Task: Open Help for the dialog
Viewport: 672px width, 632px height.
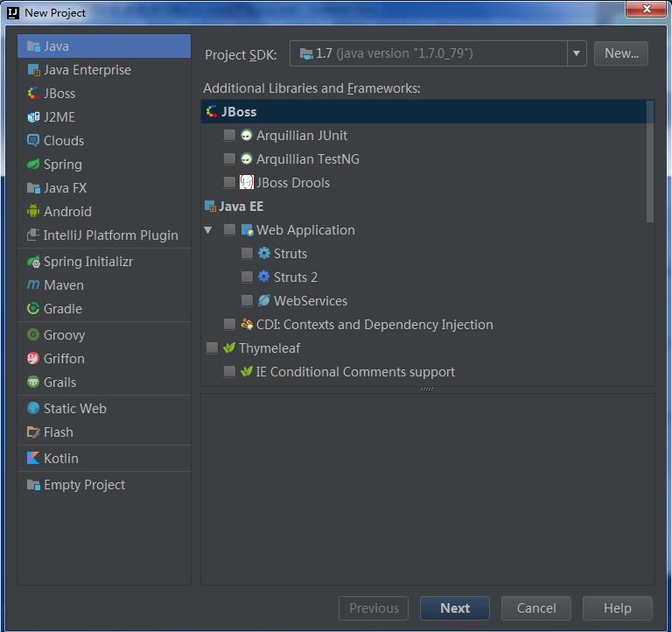Action: coord(618,608)
